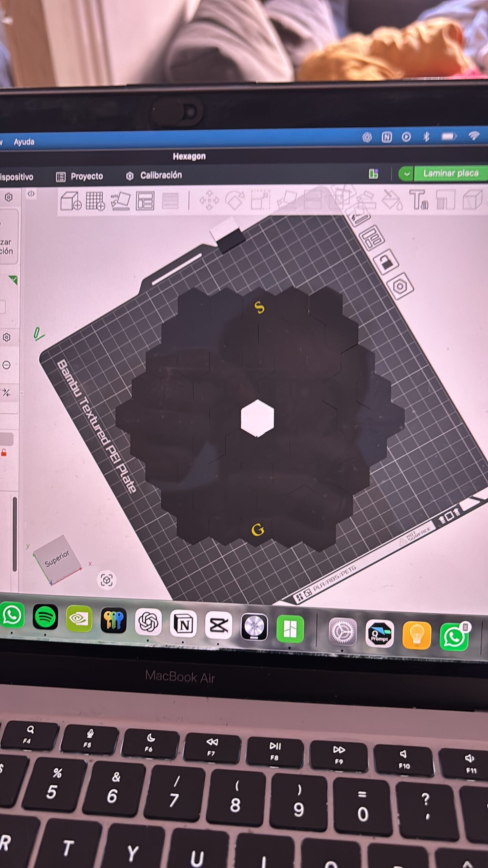Open the sidebar more options ellipsis
Screen dimensions: 488x868
6,365
